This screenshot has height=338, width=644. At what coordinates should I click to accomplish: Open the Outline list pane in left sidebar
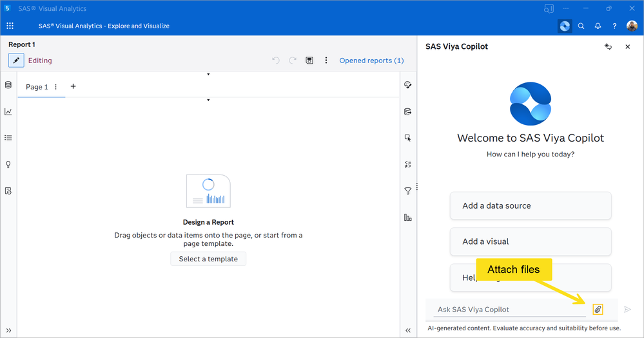(8, 138)
